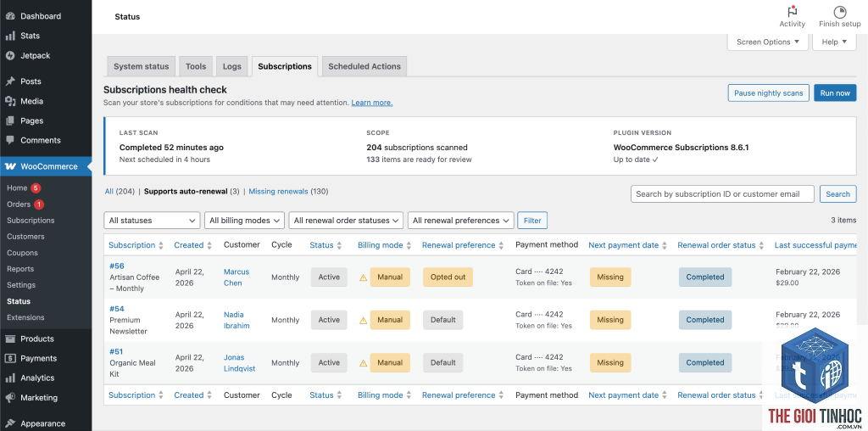868x431 pixels.
Task: Open the Activity flag icon
Action: pyautogui.click(x=792, y=12)
